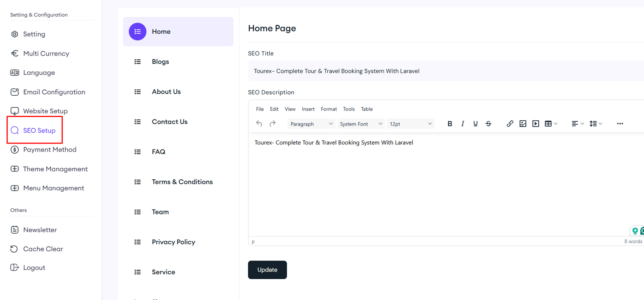Open the 12pt font size dropdown
Viewport: 644px width, 300px height.
410,124
